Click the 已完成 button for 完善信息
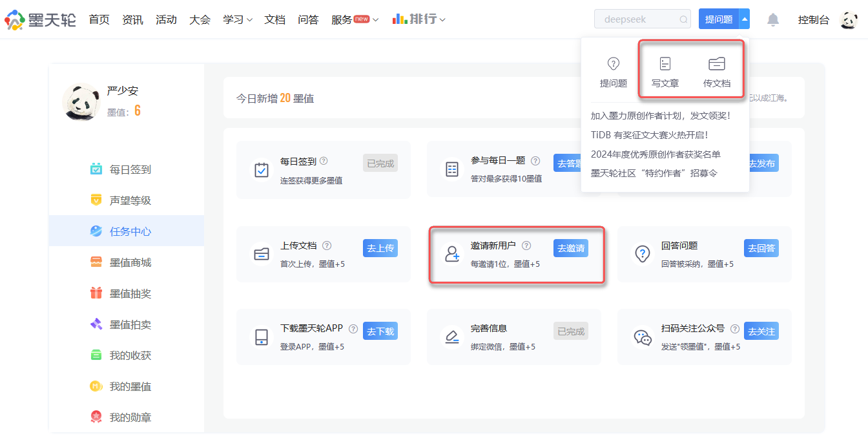Screen dimensions: 868x440 [571, 331]
